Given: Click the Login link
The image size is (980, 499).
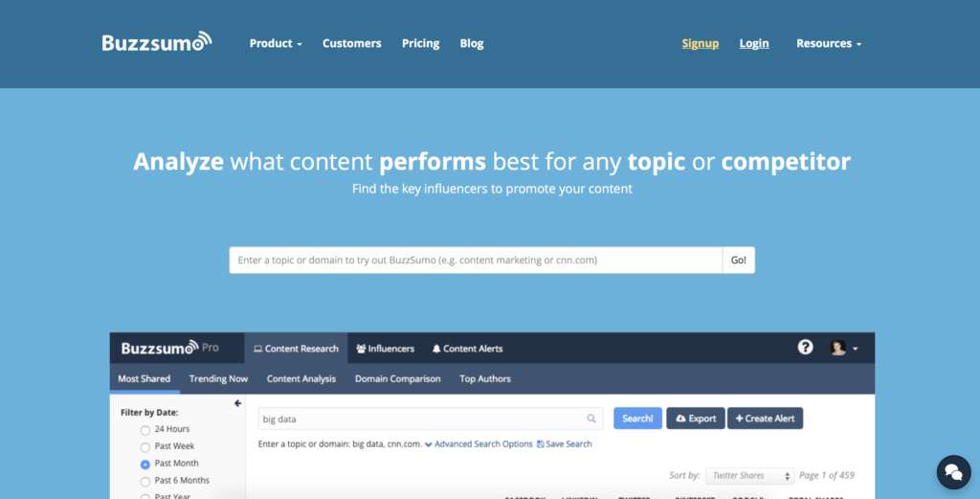Looking at the screenshot, I should (x=754, y=43).
